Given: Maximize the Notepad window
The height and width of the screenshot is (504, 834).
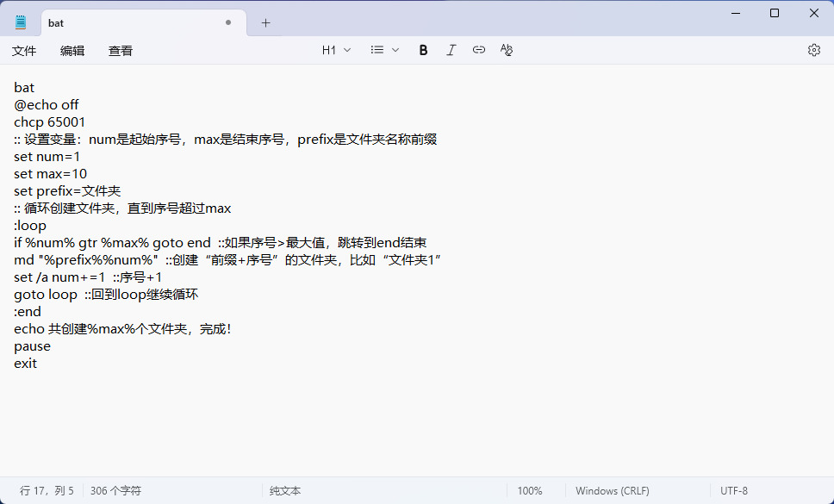Looking at the screenshot, I should pyautogui.click(x=775, y=13).
